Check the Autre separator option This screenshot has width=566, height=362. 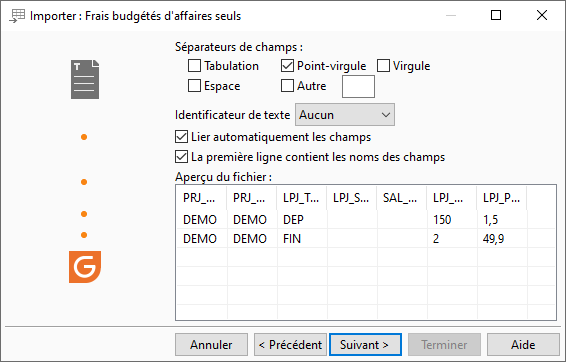tap(287, 86)
